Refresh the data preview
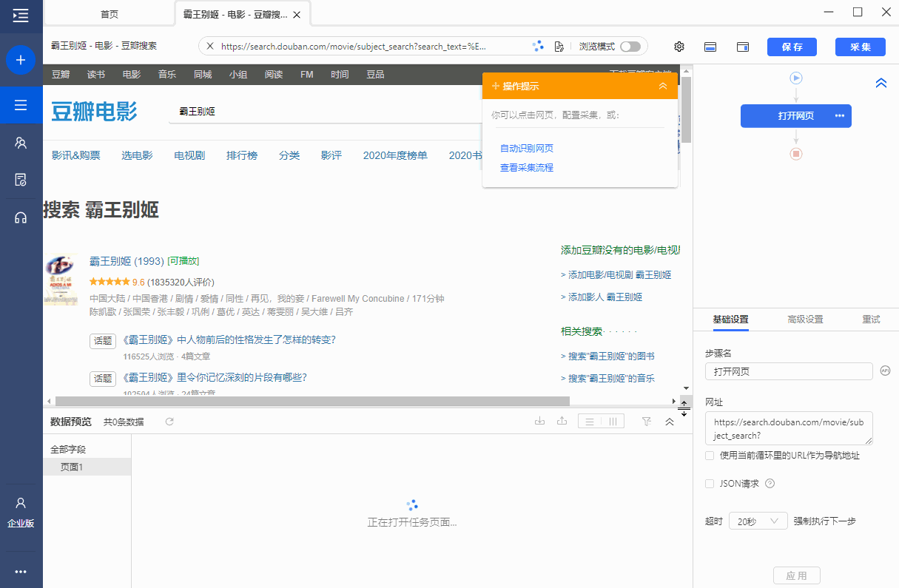Screen dimensions: 899x588 point(169,422)
